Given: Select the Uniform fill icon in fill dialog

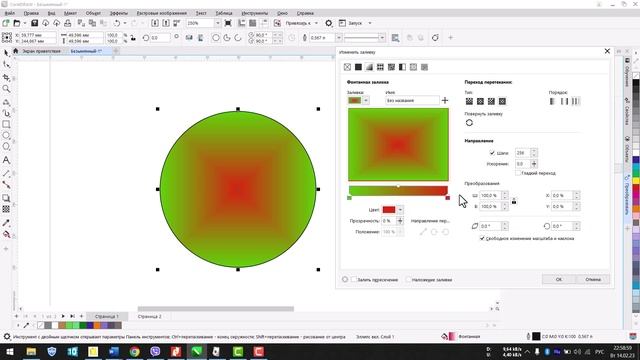Looking at the screenshot, I should tap(358, 67).
